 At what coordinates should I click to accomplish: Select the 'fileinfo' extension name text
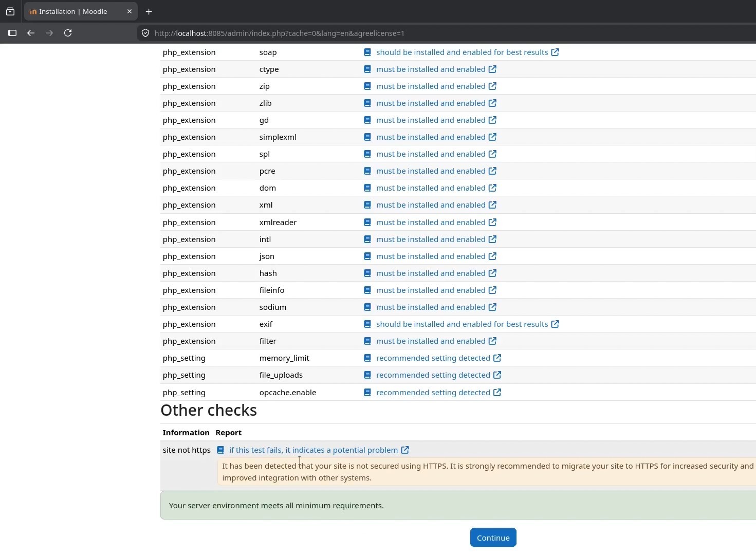[272, 290]
